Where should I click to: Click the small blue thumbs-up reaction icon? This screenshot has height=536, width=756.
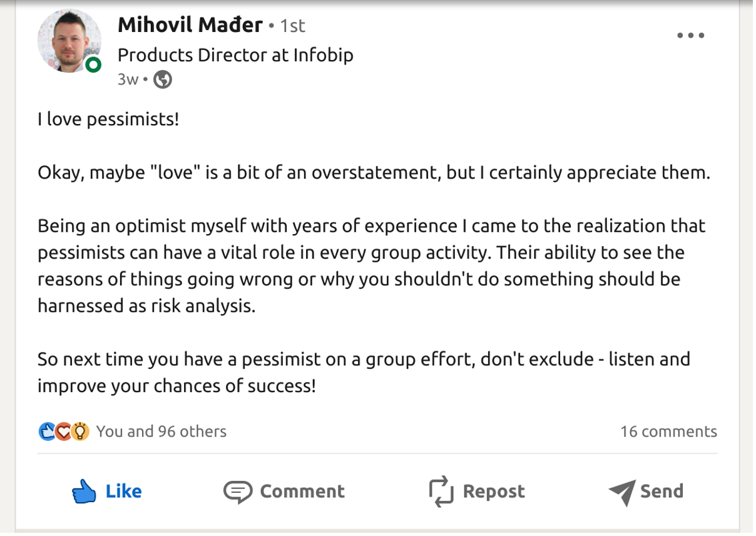point(48,431)
